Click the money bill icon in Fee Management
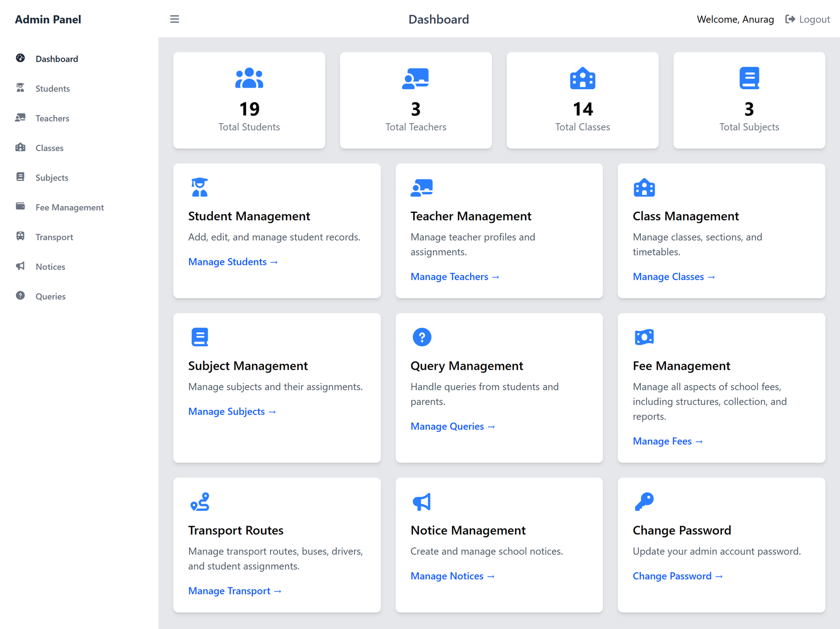840x629 pixels. pyautogui.click(x=644, y=337)
